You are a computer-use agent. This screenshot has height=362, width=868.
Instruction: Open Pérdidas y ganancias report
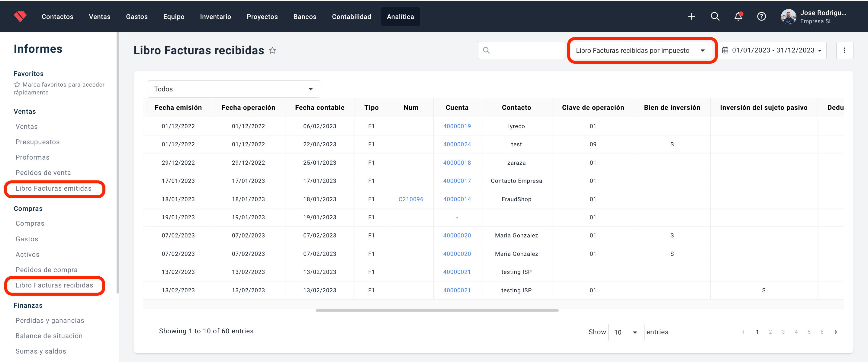pos(50,320)
